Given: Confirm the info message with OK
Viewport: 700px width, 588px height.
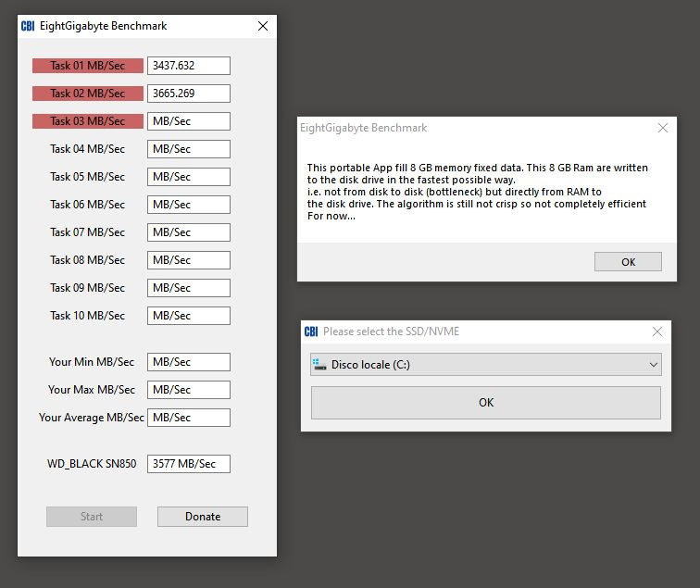Looking at the screenshot, I should [628, 262].
